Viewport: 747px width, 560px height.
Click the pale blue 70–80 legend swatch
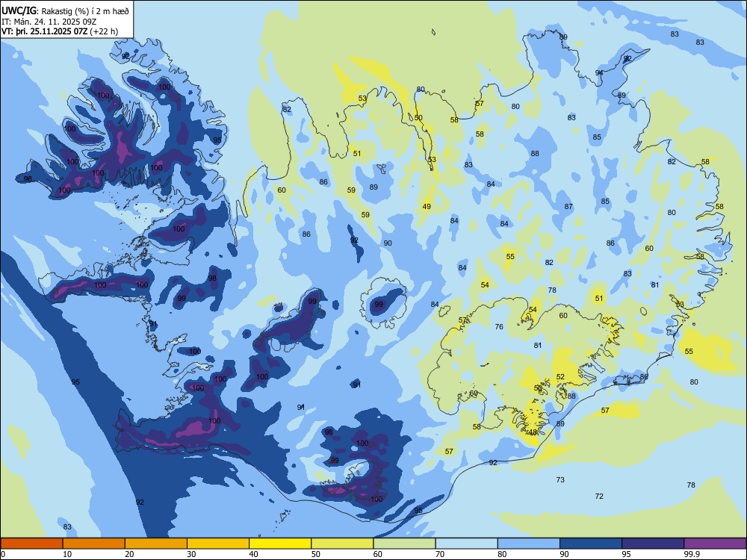coord(466,544)
